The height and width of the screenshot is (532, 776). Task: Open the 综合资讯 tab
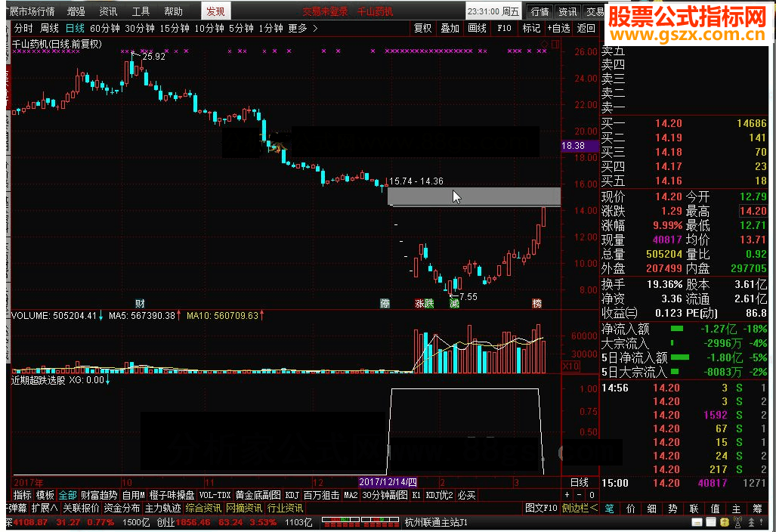pyautogui.click(x=203, y=509)
